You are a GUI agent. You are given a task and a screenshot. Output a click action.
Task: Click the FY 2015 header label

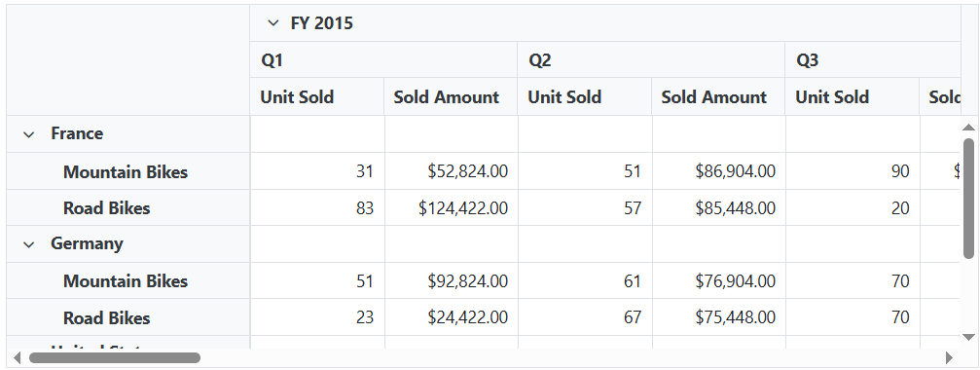point(322,23)
